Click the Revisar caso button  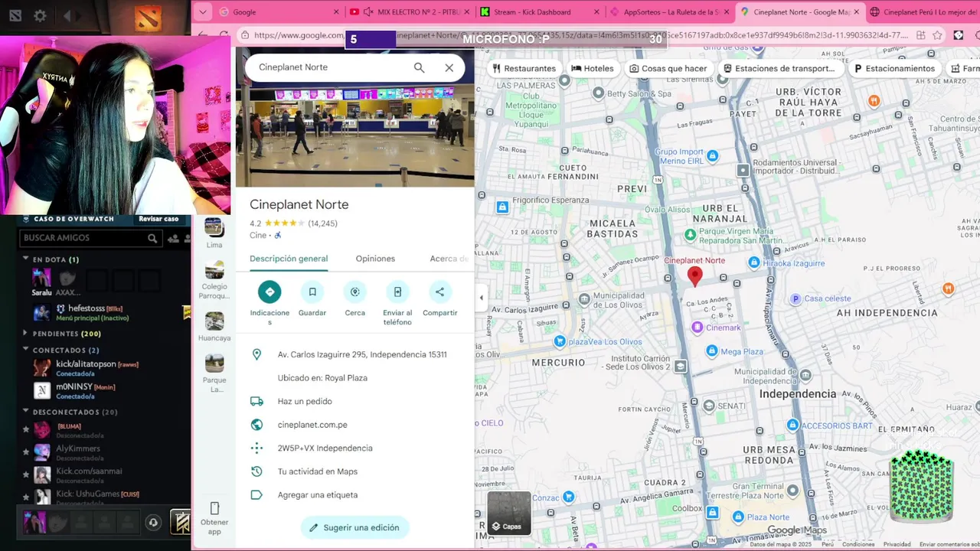[x=158, y=219]
